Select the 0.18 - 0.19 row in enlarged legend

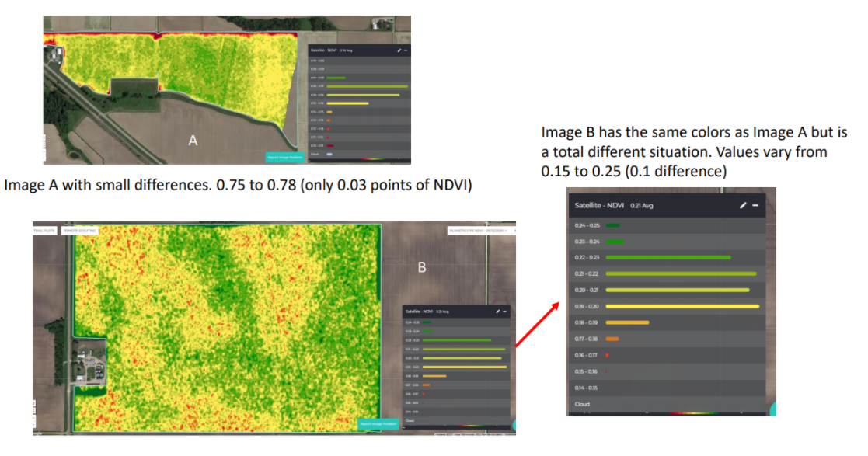(x=667, y=322)
